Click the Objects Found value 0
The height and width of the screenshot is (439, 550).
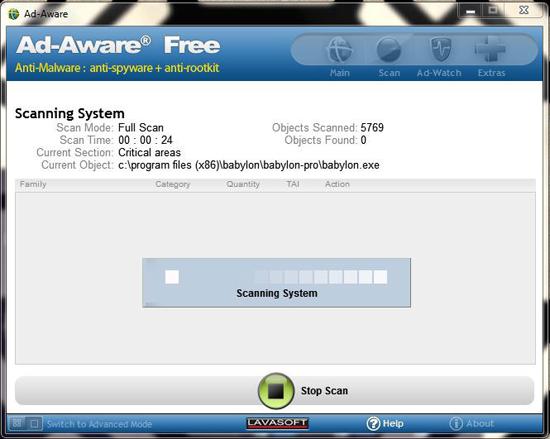tap(363, 140)
